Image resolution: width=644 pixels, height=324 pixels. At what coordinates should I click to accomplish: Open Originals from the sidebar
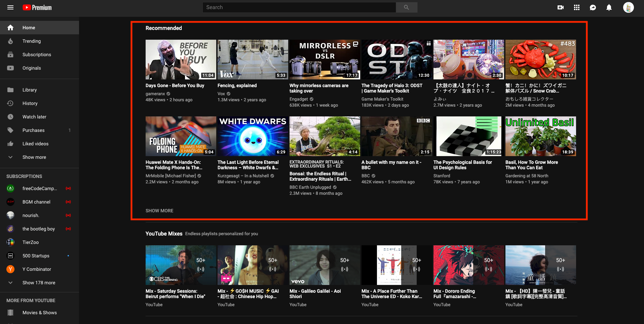(39, 68)
